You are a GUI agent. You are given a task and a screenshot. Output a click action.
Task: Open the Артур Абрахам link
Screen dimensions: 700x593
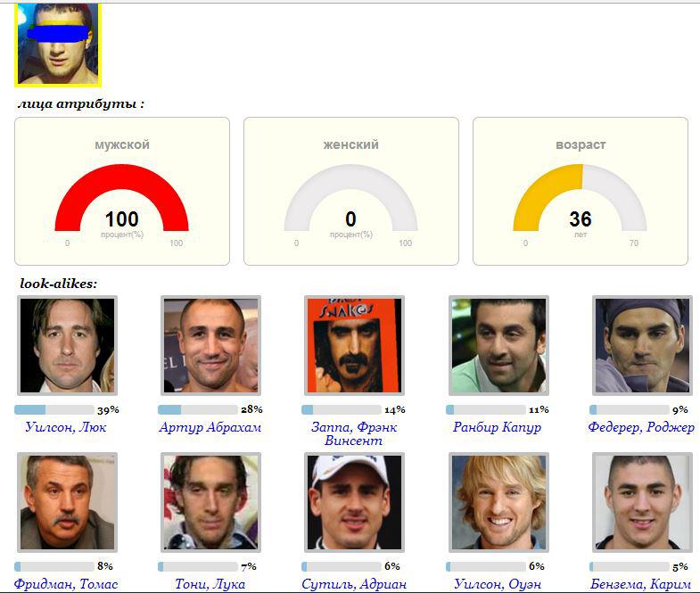coord(210,427)
